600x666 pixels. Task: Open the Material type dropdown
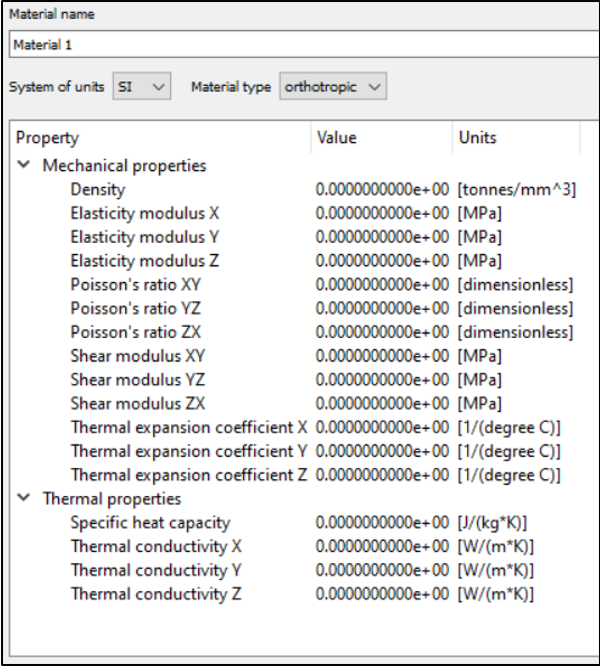coord(332,87)
